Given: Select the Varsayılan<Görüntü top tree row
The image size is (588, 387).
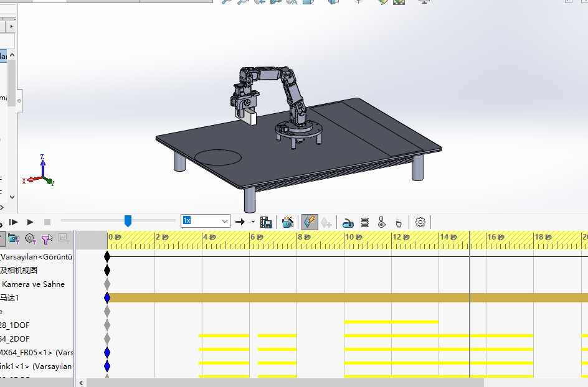Looking at the screenshot, I should (x=37, y=256).
